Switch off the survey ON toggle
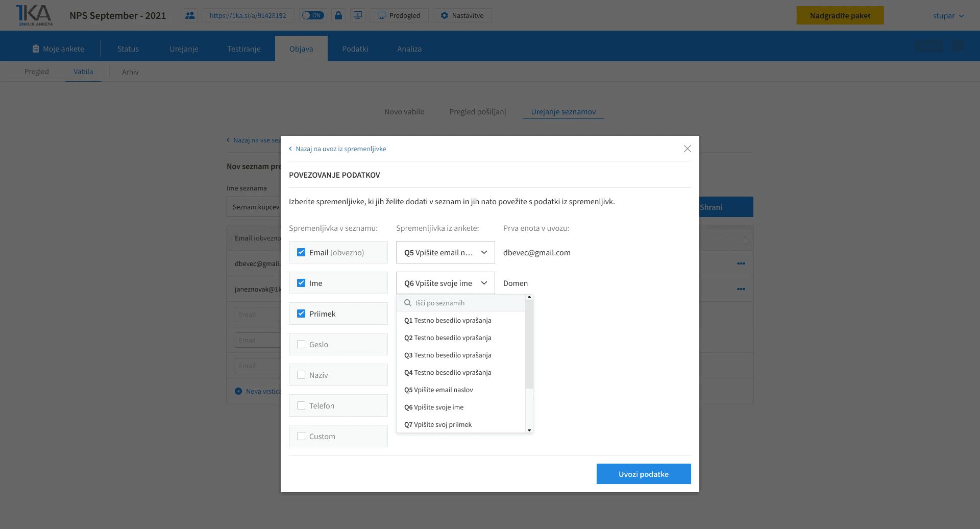This screenshot has width=980, height=529. pyautogui.click(x=313, y=15)
